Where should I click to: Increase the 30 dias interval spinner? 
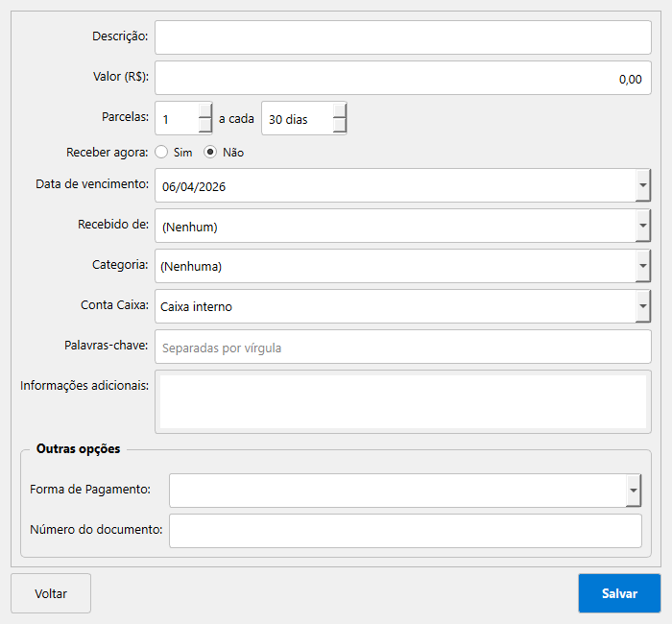(339, 110)
